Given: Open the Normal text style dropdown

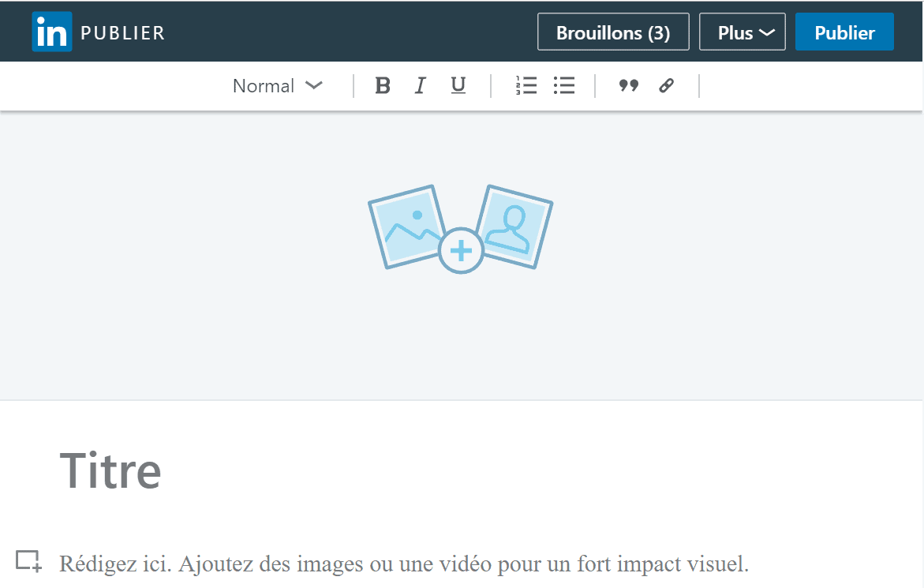Looking at the screenshot, I should pyautogui.click(x=278, y=86).
